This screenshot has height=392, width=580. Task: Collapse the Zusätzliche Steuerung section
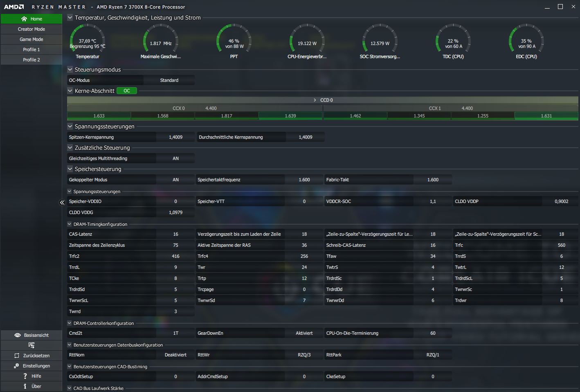click(70, 148)
